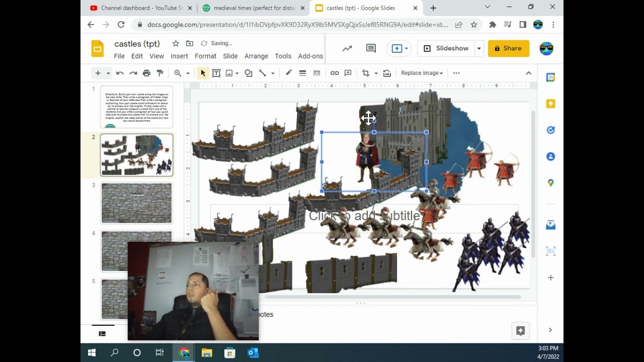The width and height of the screenshot is (644, 362).
Task: Add a new slide with plus button
Action: click(98, 73)
